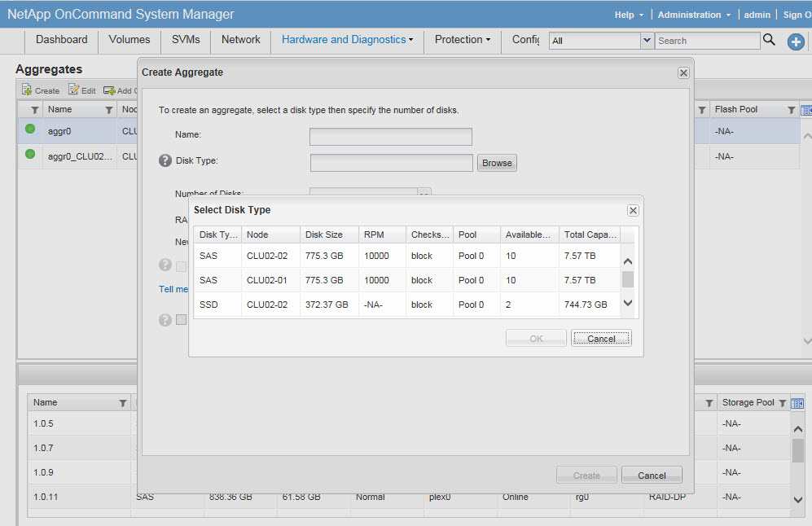Click the Browse button
The image size is (812, 526).
point(497,163)
